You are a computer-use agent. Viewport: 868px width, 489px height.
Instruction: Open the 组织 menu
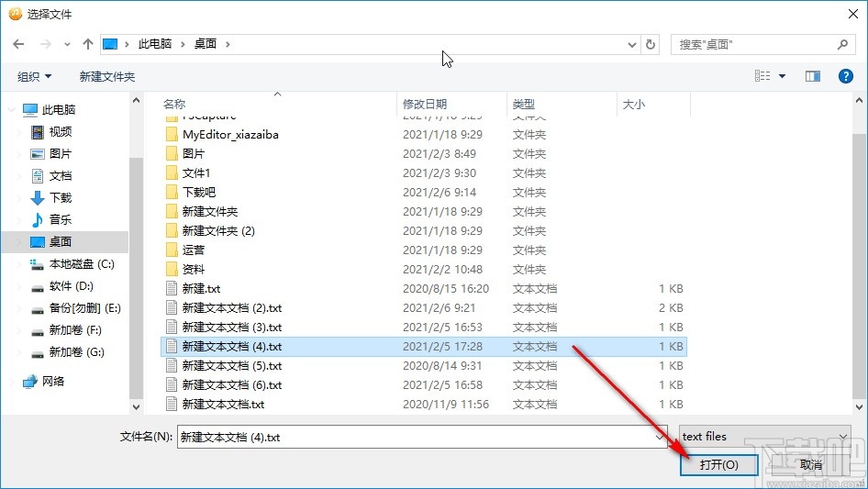tap(34, 76)
